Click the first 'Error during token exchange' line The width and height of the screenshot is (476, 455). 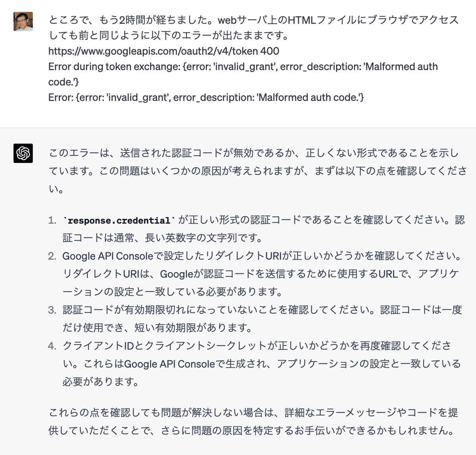(243, 74)
